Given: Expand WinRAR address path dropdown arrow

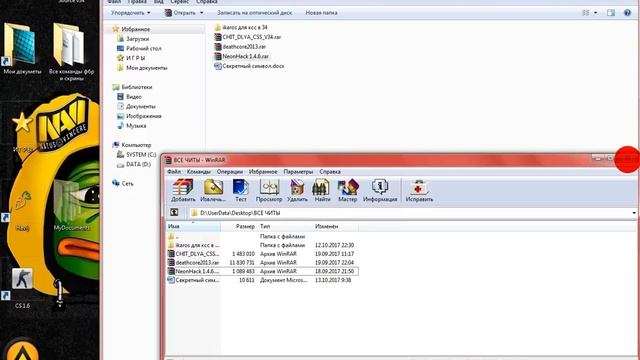Looking at the screenshot, I should click(634, 213).
